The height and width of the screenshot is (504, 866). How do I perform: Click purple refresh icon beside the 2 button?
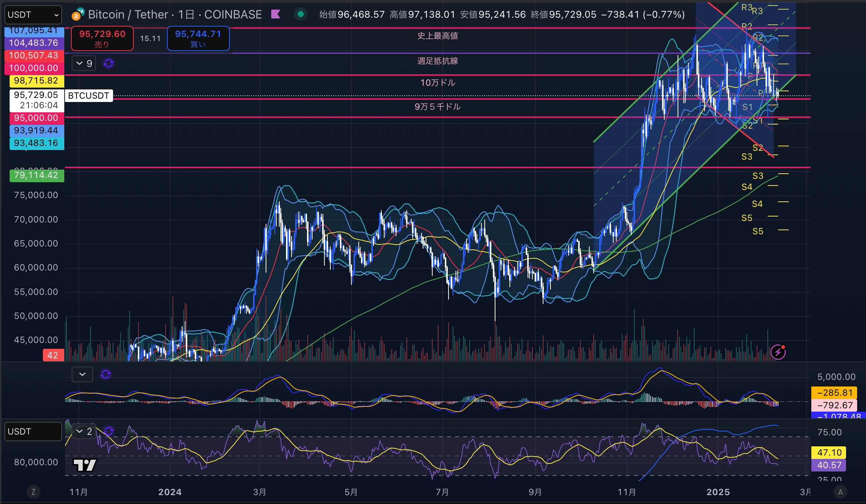point(109,431)
